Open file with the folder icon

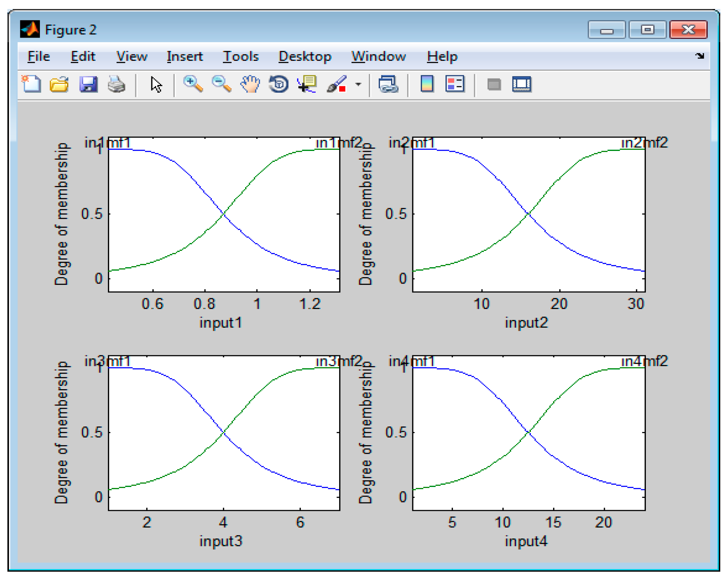pos(59,84)
